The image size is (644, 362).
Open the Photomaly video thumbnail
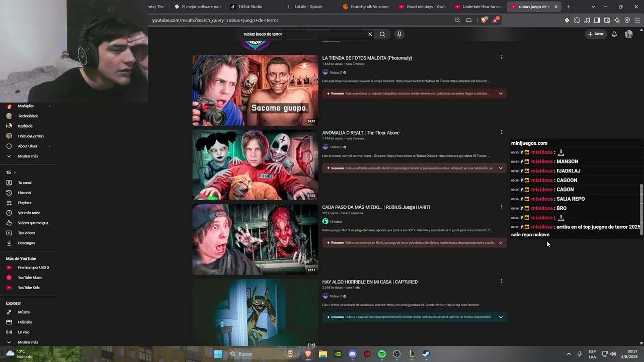(x=256, y=90)
